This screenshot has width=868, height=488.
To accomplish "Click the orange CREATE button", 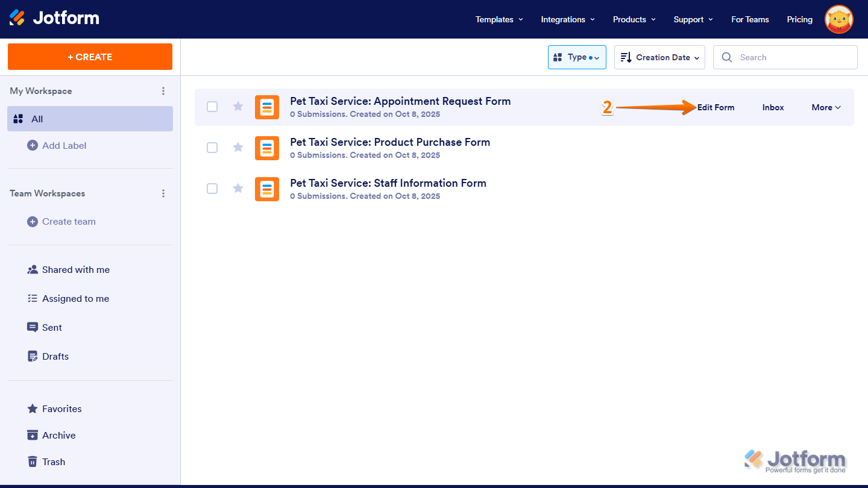I will (x=89, y=56).
